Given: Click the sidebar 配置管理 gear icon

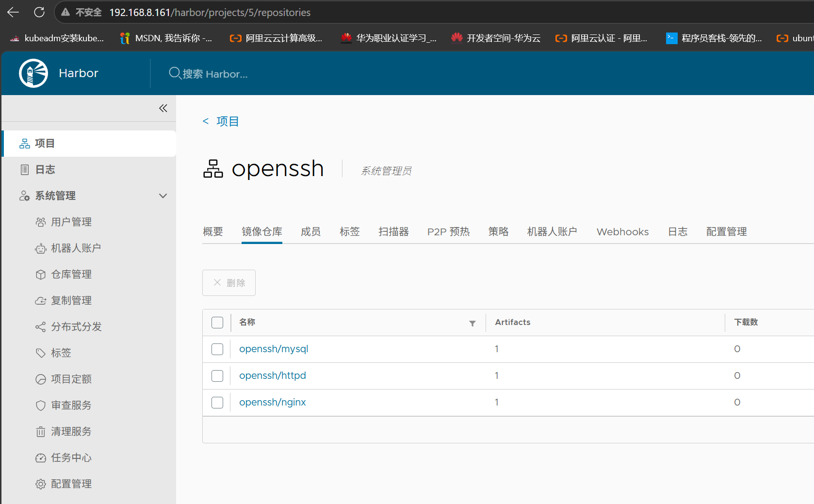Looking at the screenshot, I should [x=41, y=484].
